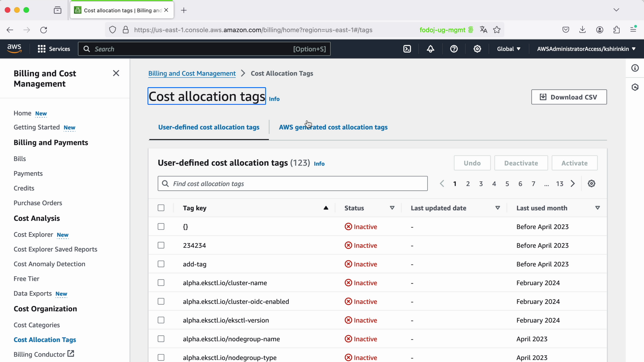Open AWS CloudShell terminal icon

tap(407, 49)
